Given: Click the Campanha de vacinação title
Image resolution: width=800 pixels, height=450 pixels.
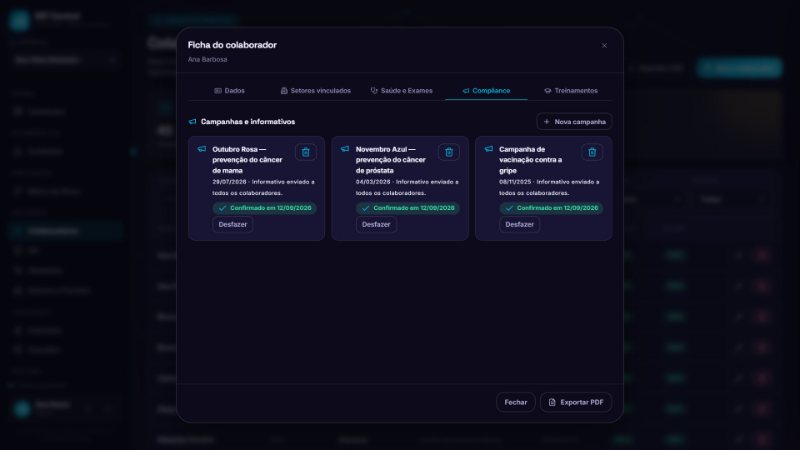Looking at the screenshot, I should (531, 160).
